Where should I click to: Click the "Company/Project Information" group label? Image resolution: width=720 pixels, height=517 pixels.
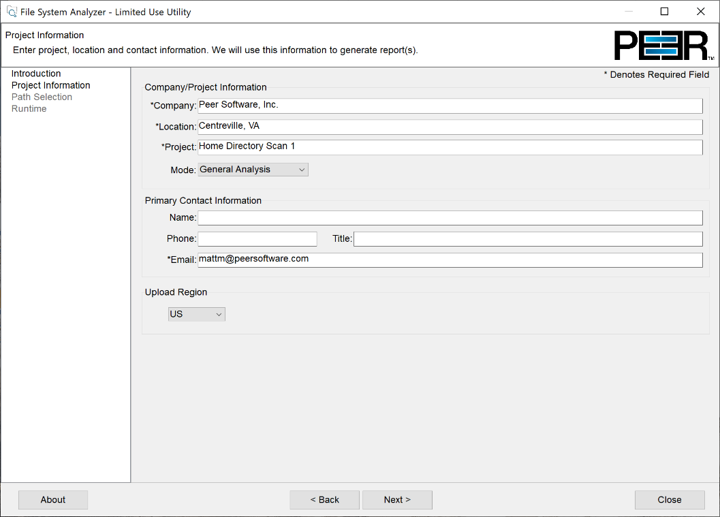205,87
